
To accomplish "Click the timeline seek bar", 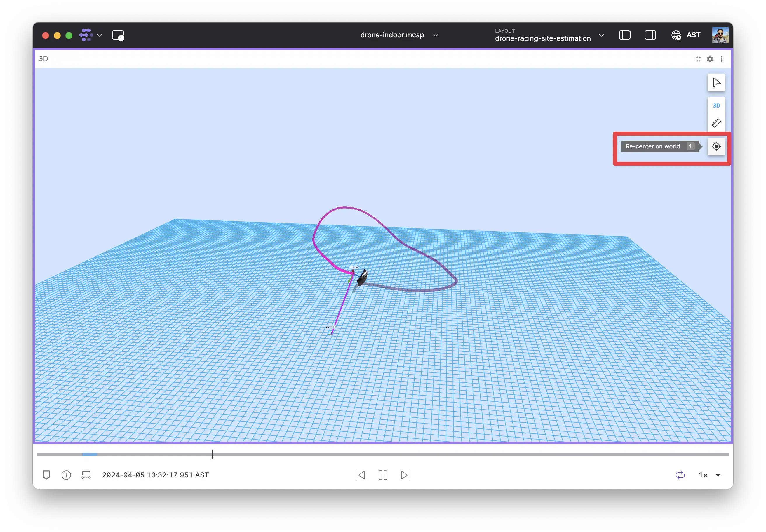I will pyautogui.click(x=384, y=454).
